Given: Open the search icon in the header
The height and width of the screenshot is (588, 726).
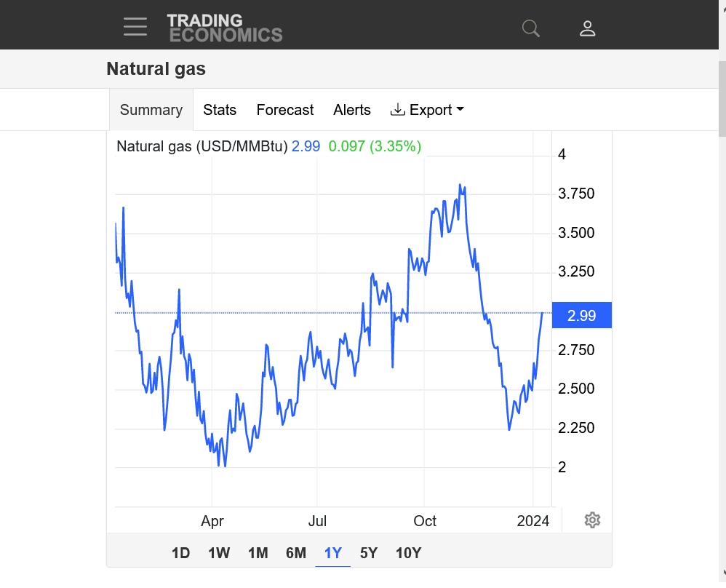Looking at the screenshot, I should (530, 28).
